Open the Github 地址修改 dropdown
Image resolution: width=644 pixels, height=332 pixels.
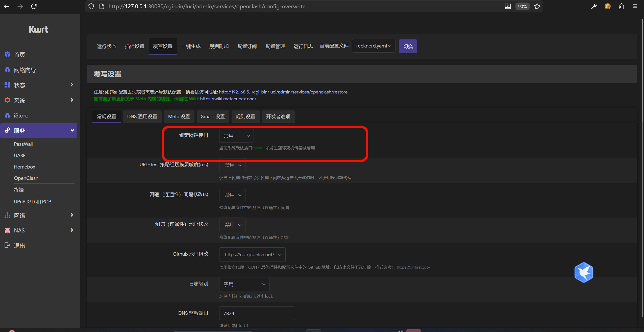252,254
